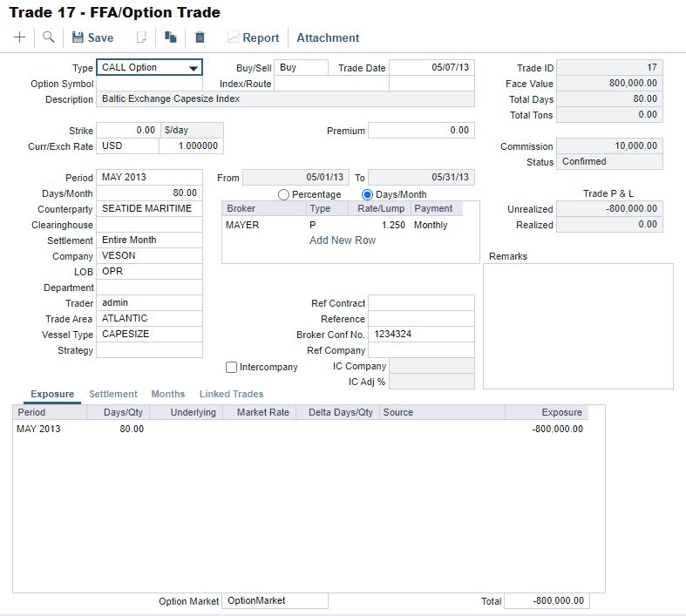This screenshot has width=686, height=616.
Task: Open the Linked Trades tab
Action: click(x=231, y=395)
